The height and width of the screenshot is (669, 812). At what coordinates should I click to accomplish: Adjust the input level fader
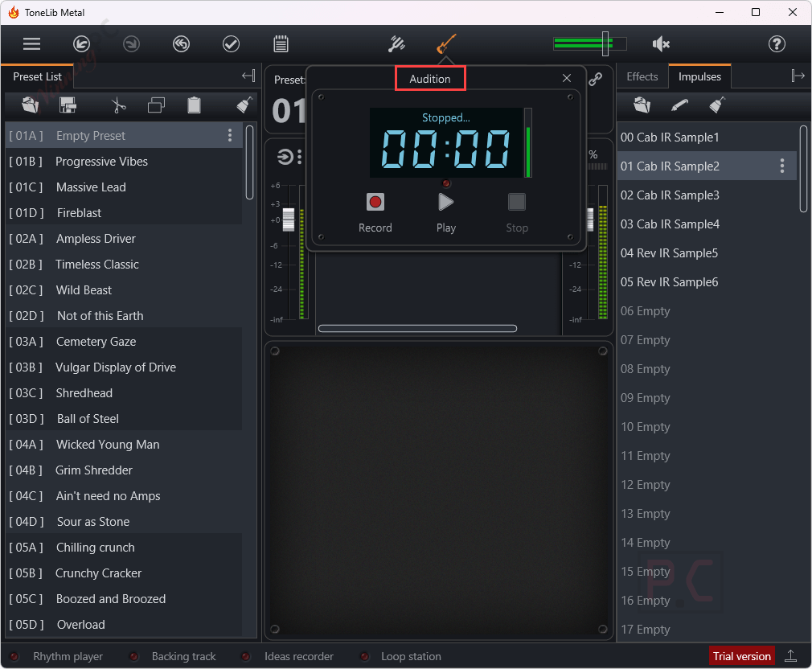pos(289,220)
